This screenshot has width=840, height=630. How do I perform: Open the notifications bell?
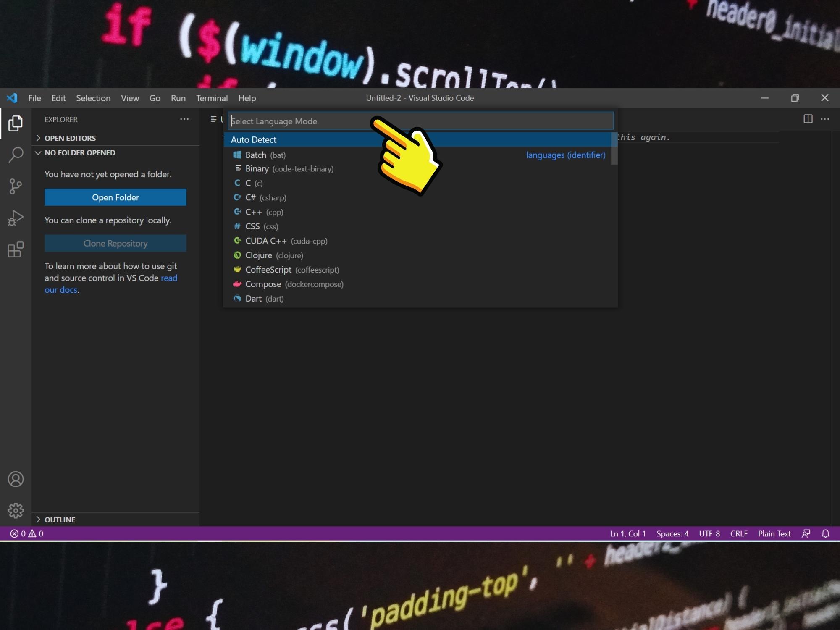pos(825,533)
